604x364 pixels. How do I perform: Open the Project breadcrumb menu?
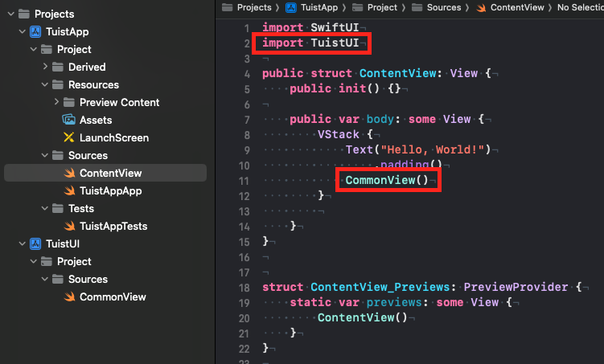[x=382, y=7]
